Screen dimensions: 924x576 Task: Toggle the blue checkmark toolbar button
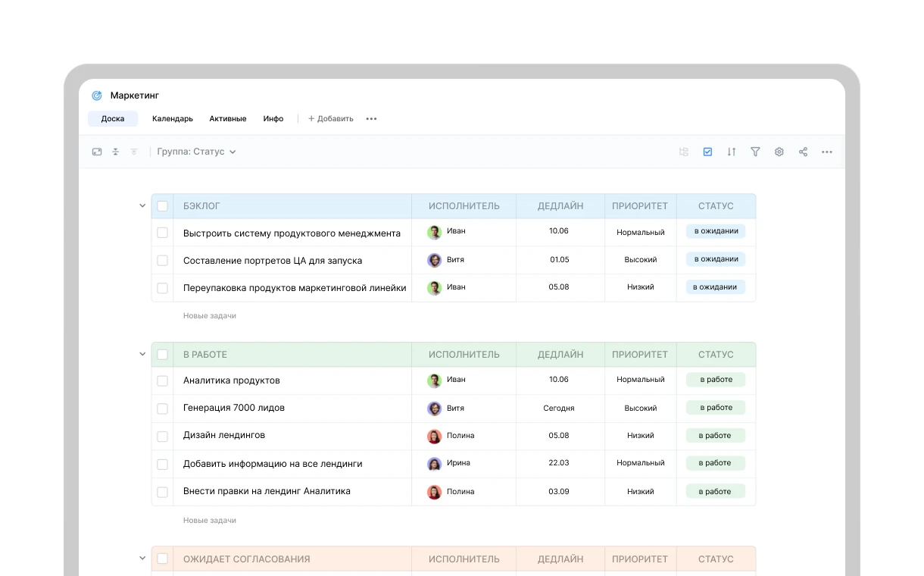coord(707,152)
